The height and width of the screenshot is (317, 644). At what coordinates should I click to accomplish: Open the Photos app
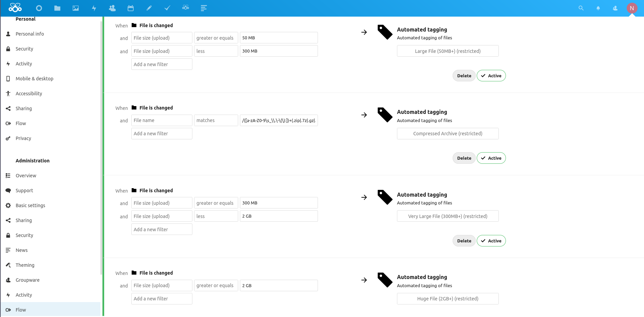click(x=75, y=8)
